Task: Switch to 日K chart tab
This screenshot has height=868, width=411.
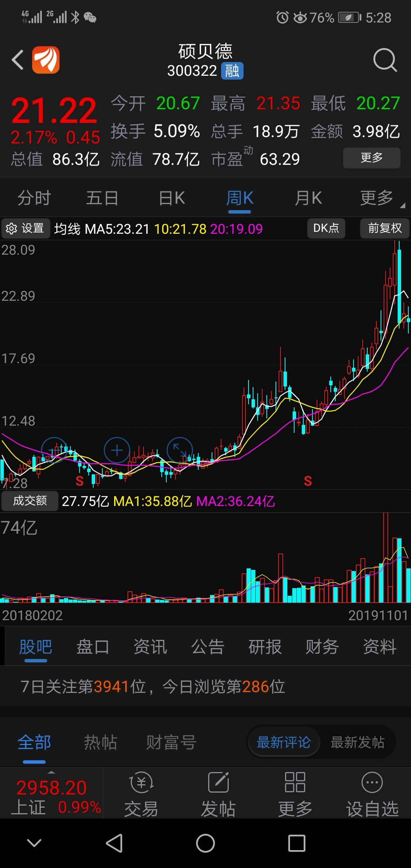Action: 172,198
